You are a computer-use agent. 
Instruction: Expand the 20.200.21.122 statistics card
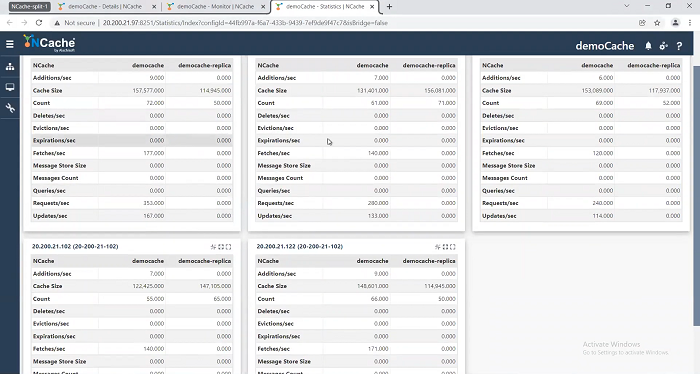[445, 247]
